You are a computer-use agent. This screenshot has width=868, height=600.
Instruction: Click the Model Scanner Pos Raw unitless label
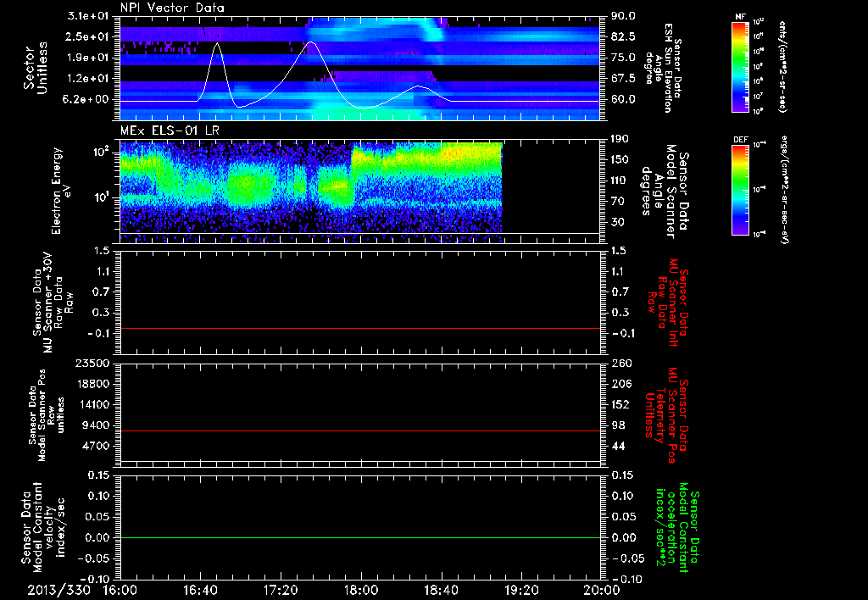(x=47, y=415)
